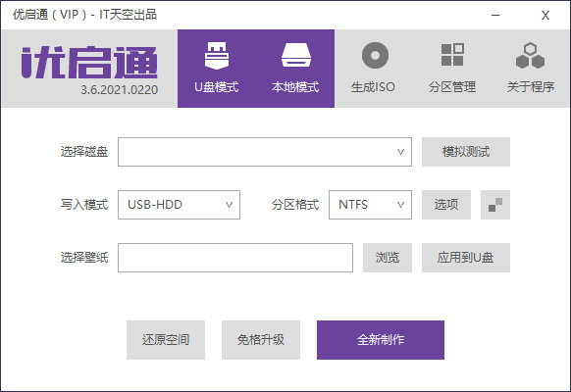Click inside the 选择壁纸 path field
Viewport: 571px width, 392px height.
click(x=235, y=258)
